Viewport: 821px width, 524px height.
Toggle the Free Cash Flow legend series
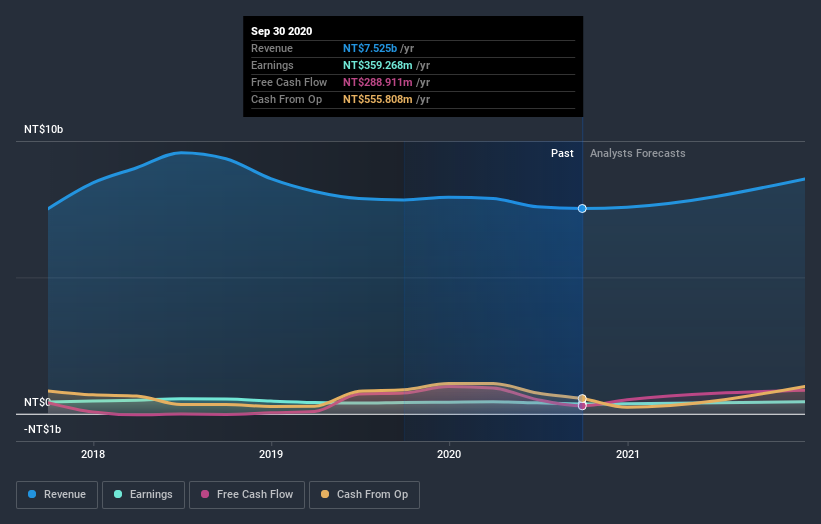(x=247, y=495)
